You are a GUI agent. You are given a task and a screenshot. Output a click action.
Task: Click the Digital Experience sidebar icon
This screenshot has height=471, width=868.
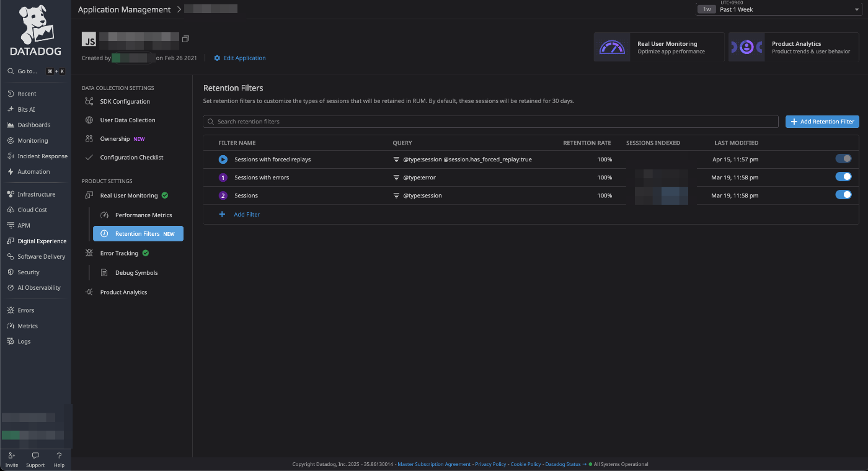click(x=11, y=241)
